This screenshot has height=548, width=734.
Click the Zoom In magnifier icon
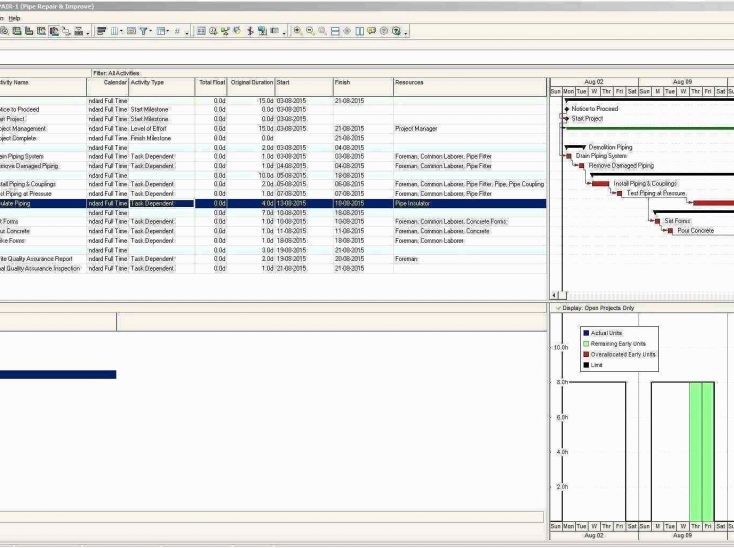tap(297, 31)
